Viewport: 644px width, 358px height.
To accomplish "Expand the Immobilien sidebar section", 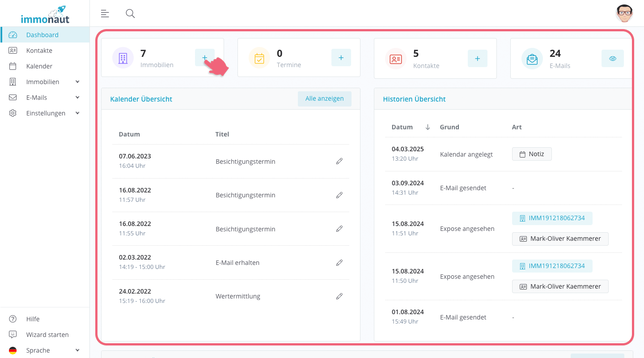I will 77,81.
